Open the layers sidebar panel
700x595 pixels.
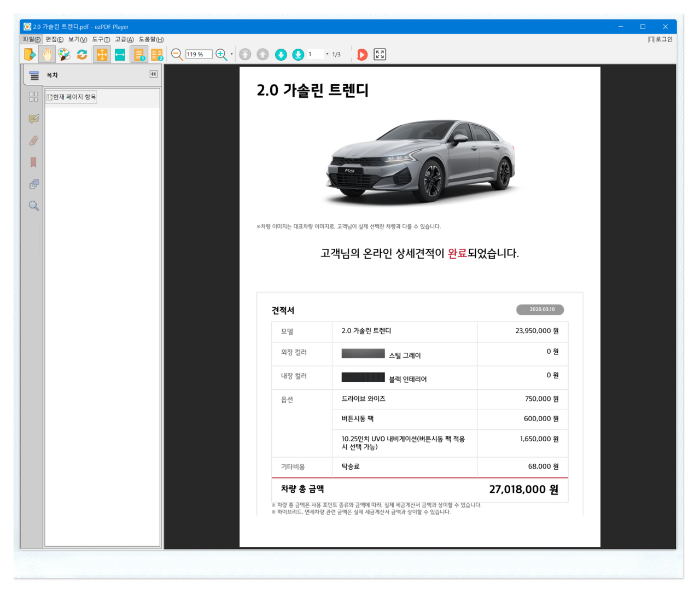tap(34, 184)
